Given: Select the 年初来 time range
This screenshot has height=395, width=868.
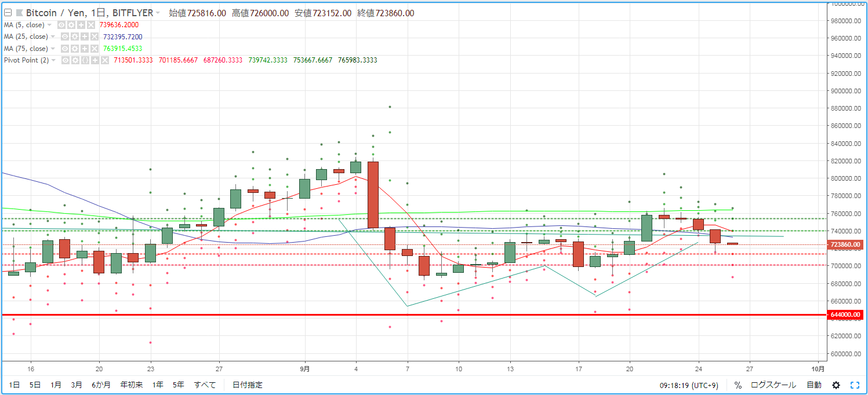Looking at the screenshot, I should (x=132, y=385).
